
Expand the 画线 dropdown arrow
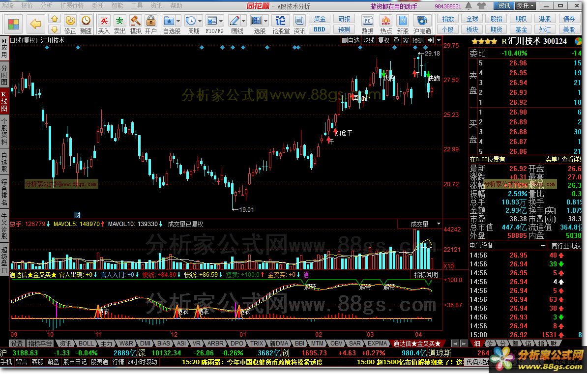(244, 21)
